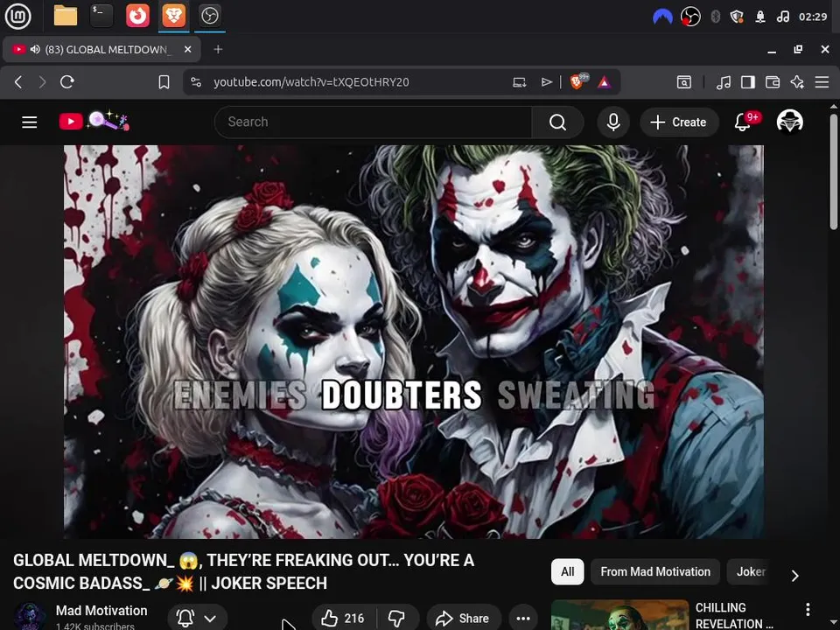This screenshot has height=630, width=840.
Task: Open Brave Wallet icon
Action: [773, 82]
